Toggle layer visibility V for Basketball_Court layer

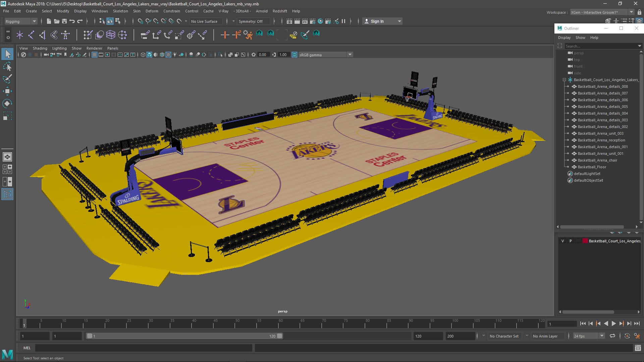(x=563, y=241)
